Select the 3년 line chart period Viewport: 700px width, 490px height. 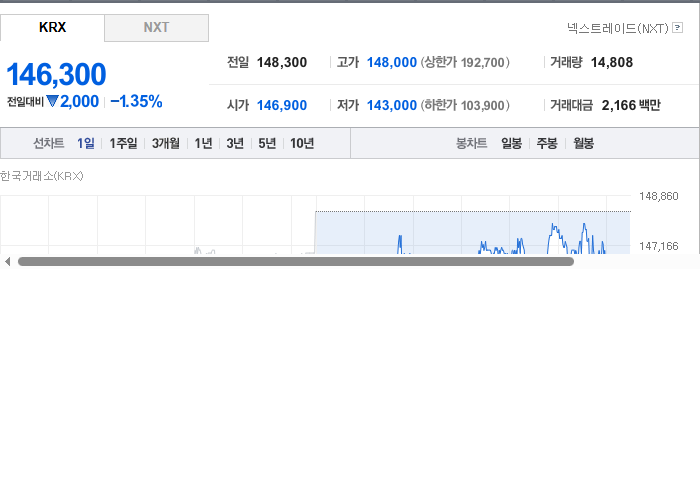235,143
